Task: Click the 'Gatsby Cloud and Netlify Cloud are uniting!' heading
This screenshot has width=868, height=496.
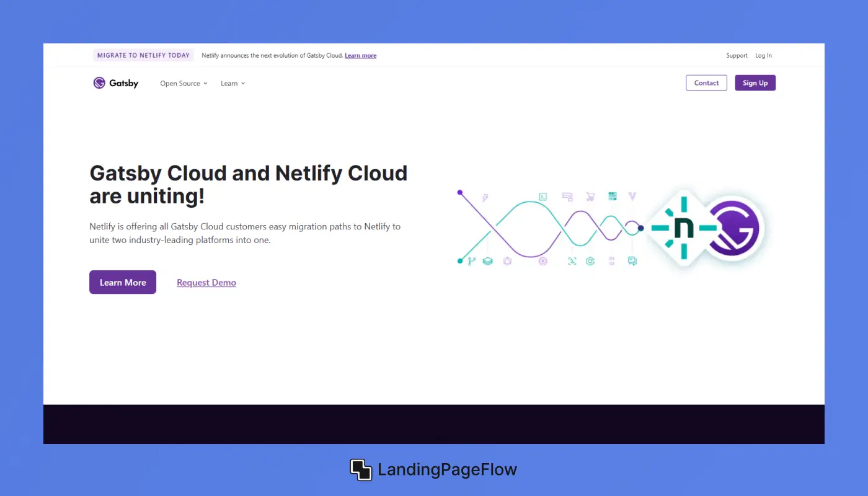Action: coord(249,184)
